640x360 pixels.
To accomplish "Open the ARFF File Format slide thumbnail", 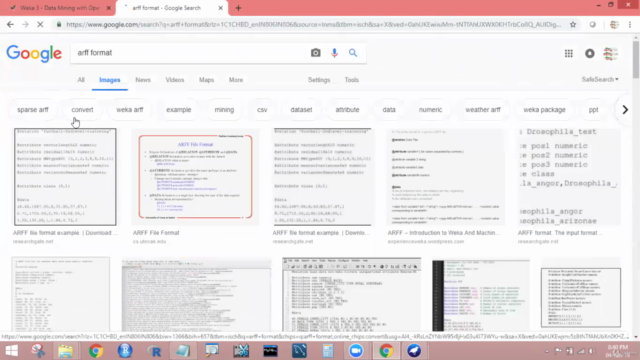I will point(195,177).
